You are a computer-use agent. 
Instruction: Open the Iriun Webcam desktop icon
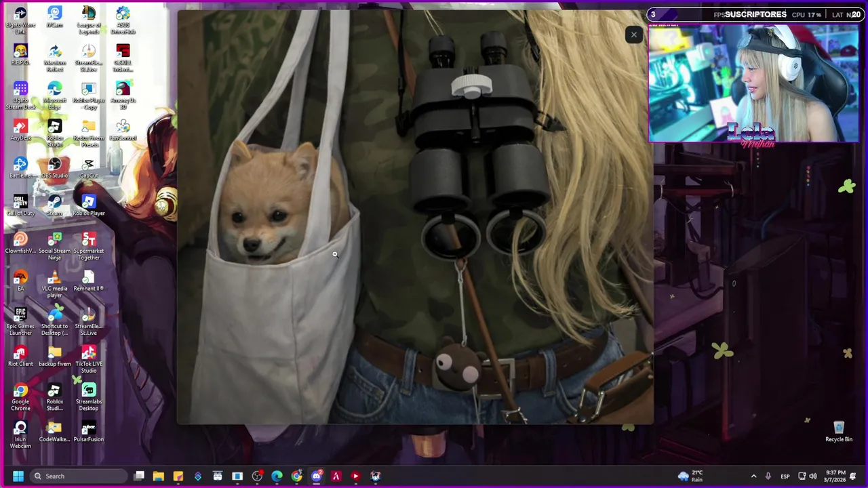[x=20, y=434]
